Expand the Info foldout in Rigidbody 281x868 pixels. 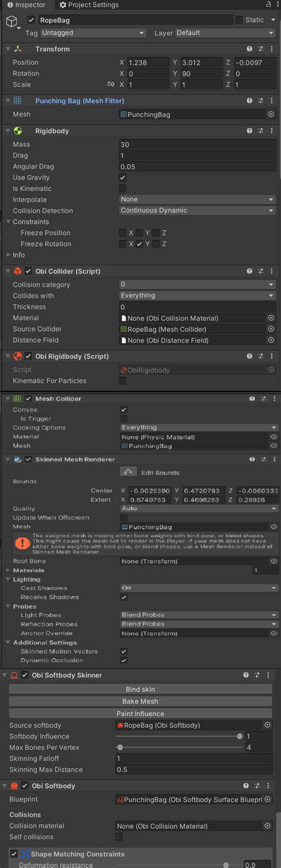coord(8,255)
